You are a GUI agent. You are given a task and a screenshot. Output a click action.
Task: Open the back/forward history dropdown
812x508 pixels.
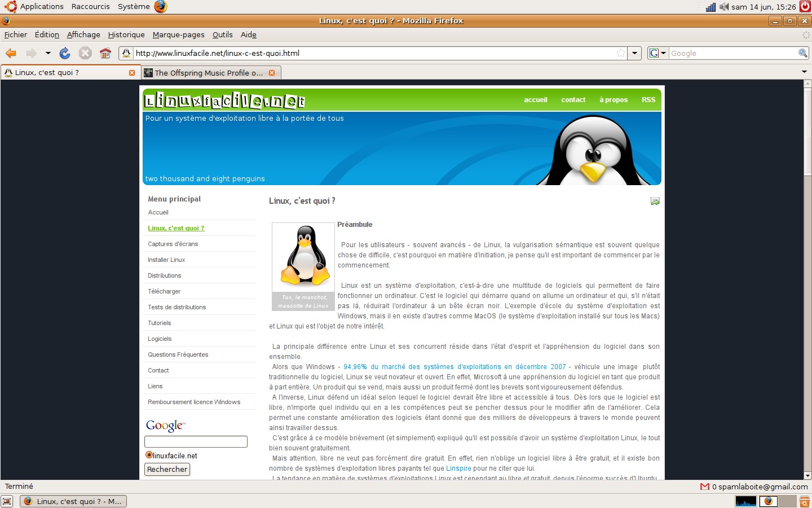pyautogui.click(x=48, y=53)
